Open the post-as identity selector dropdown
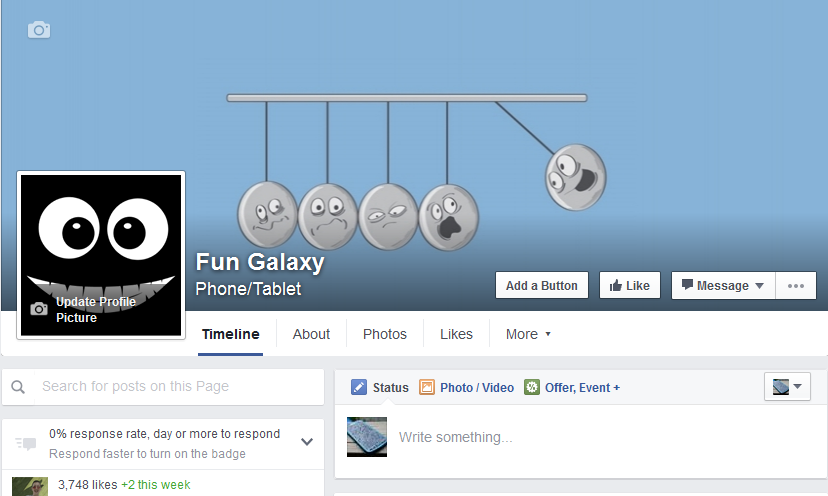Viewport: 828px width, 496px height. (x=787, y=387)
